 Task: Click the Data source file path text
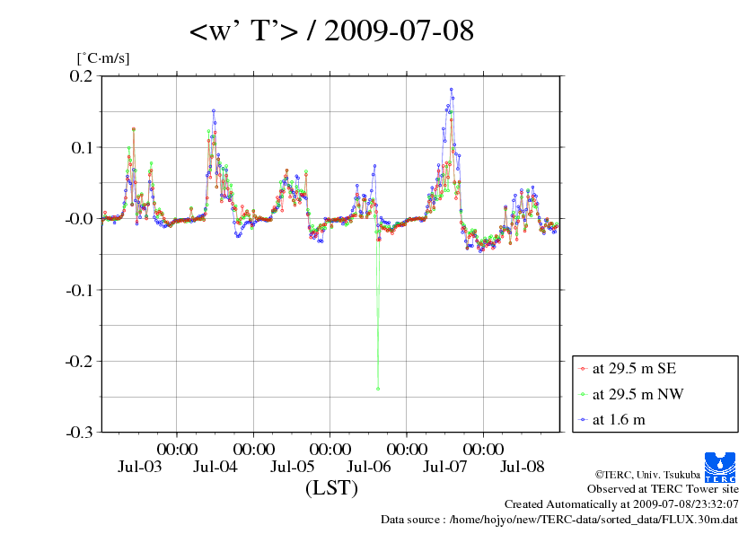(x=559, y=520)
